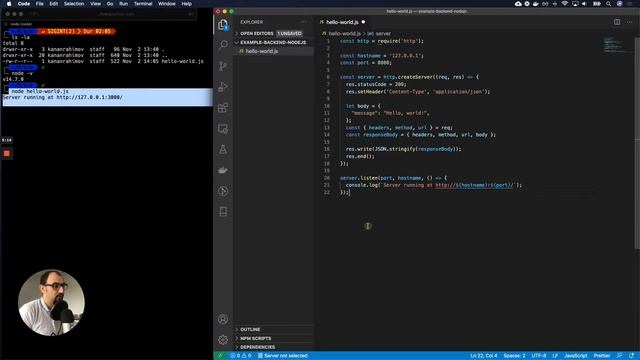The image size is (640, 360).
Task: Click Split Editor icon in editor toolbar
Action: coord(617,22)
